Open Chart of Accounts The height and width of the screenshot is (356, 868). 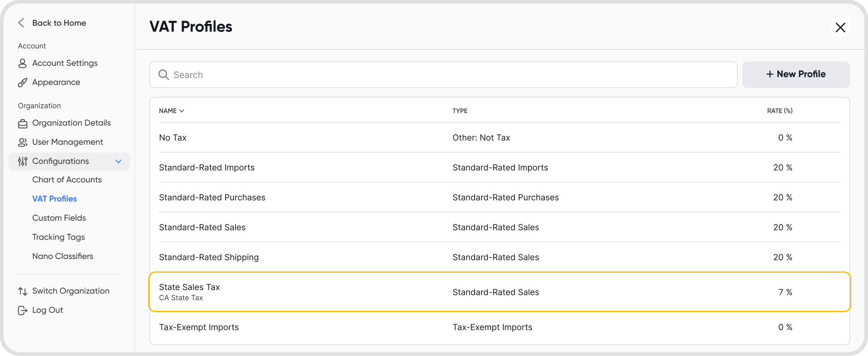67,180
